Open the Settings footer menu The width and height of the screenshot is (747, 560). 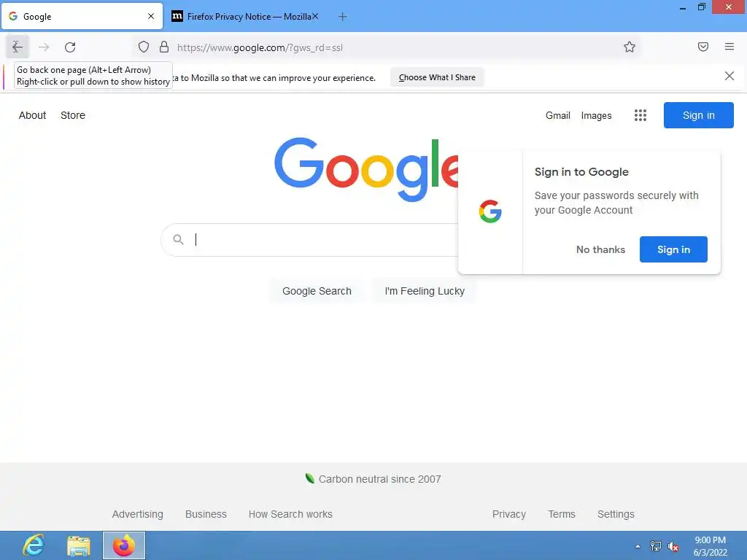[x=616, y=514]
